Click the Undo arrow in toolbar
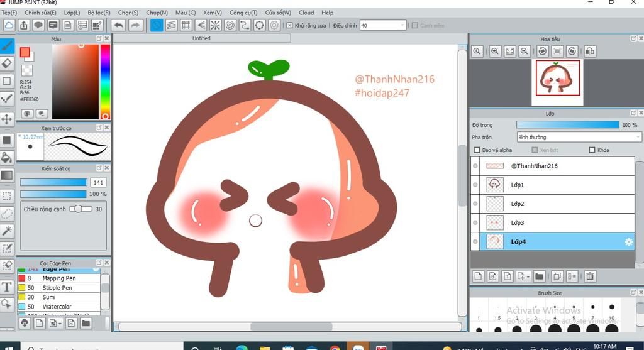This screenshot has height=350, width=644. pos(118,25)
